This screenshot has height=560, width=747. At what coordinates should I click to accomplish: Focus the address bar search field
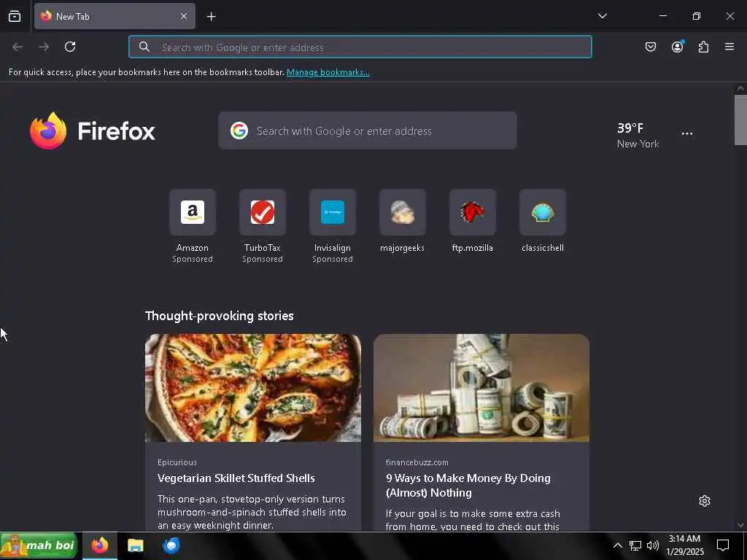(360, 47)
